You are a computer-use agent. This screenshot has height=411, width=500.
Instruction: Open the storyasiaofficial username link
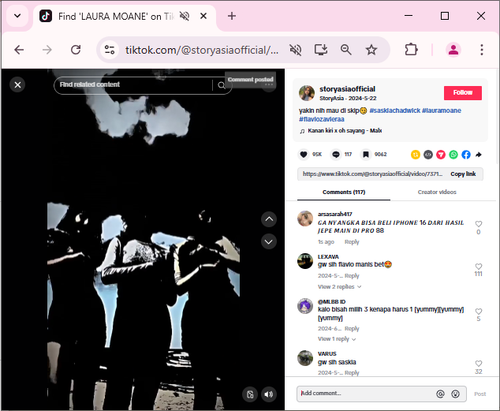click(x=347, y=89)
